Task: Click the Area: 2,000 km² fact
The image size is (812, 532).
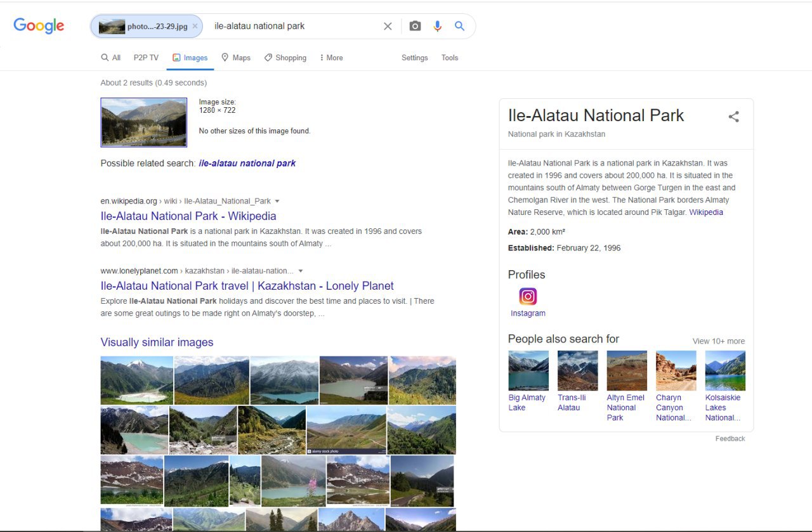Action: tap(537, 232)
